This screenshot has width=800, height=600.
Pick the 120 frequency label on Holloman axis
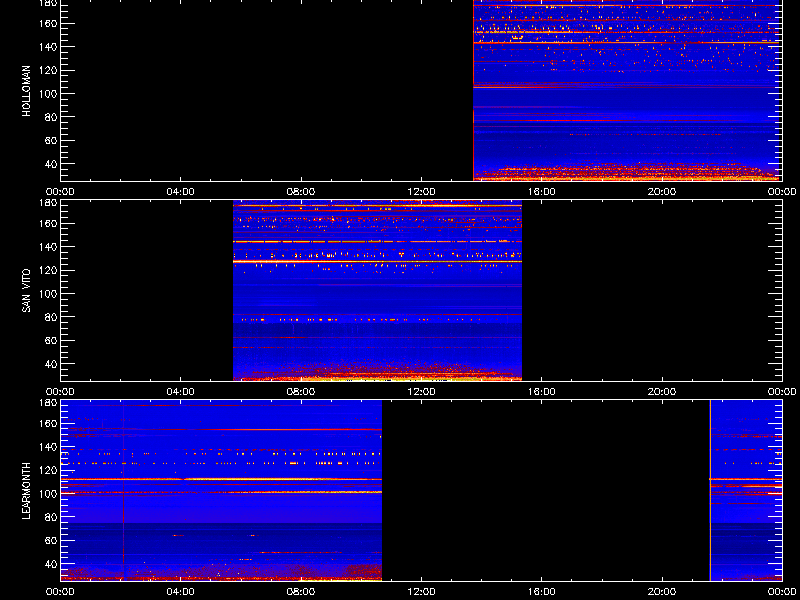click(49, 70)
